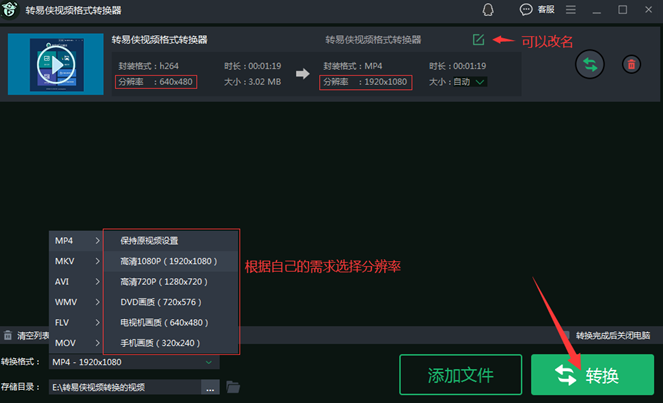This screenshot has width=663, height=403.
Task: Expand the MP4 format submenu
Action: 76,241
